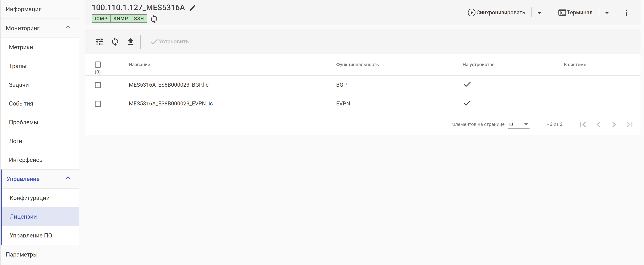Open the three-dot more options menu
Screen dimensions: 644x265
tap(626, 13)
